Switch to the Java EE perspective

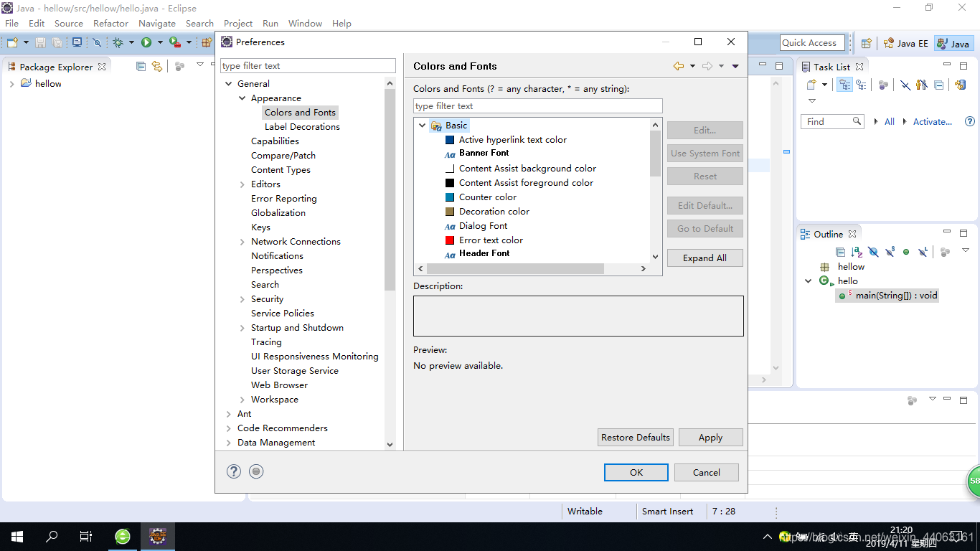pos(905,43)
